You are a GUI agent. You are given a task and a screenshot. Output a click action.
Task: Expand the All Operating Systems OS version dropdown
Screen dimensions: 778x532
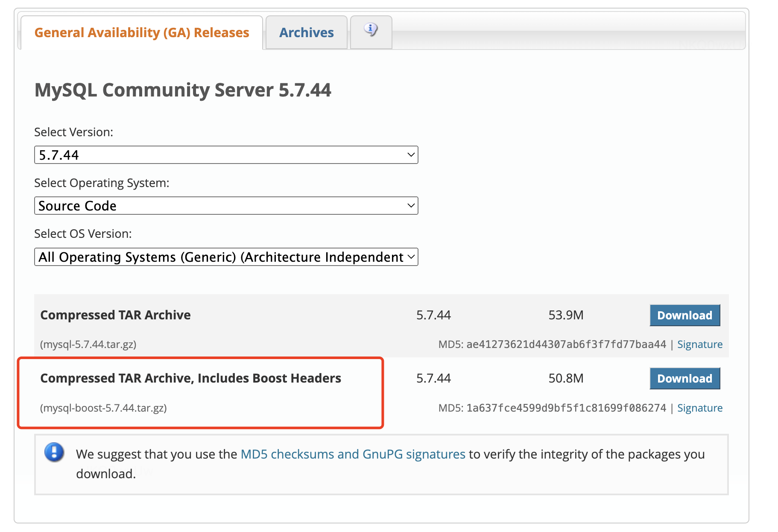click(x=226, y=257)
